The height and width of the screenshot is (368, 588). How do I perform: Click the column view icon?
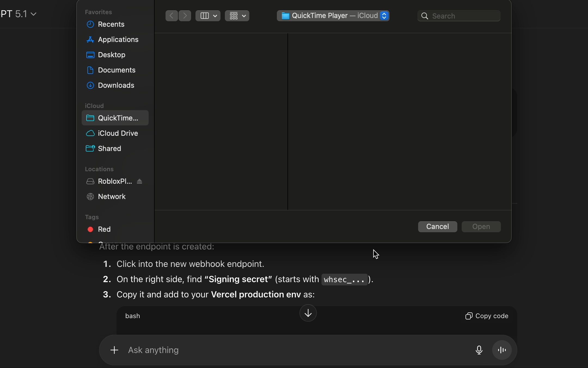click(x=204, y=16)
